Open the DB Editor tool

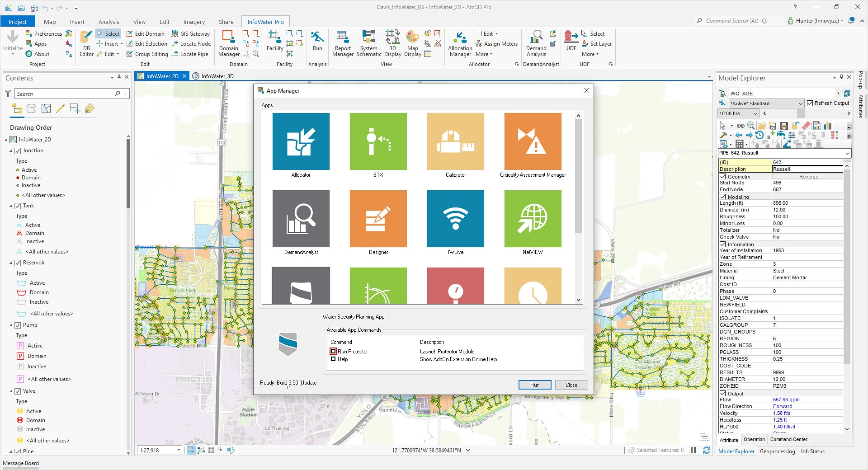[x=86, y=43]
